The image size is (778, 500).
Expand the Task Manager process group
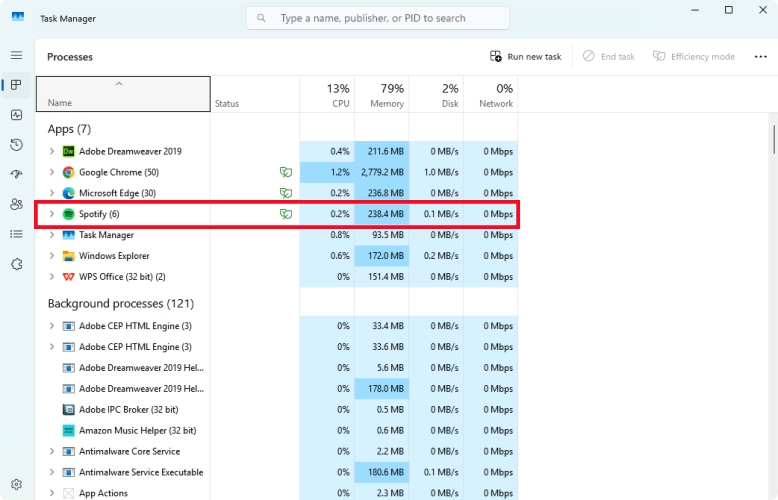pyautogui.click(x=52, y=235)
